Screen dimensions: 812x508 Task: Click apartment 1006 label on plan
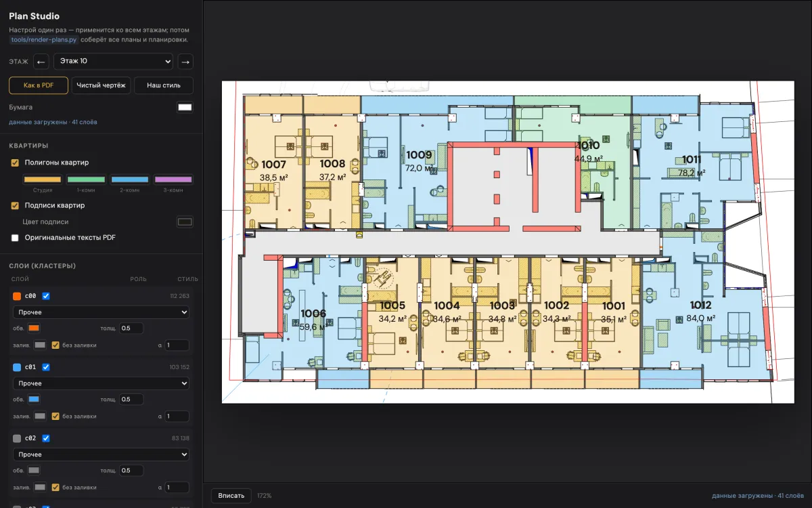pos(313,313)
